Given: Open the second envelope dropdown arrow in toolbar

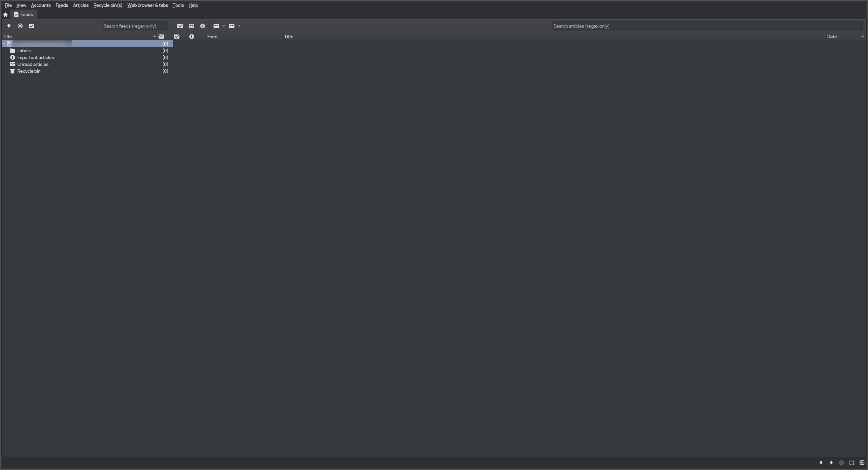Looking at the screenshot, I should pyautogui.click(x=239, y=26).
